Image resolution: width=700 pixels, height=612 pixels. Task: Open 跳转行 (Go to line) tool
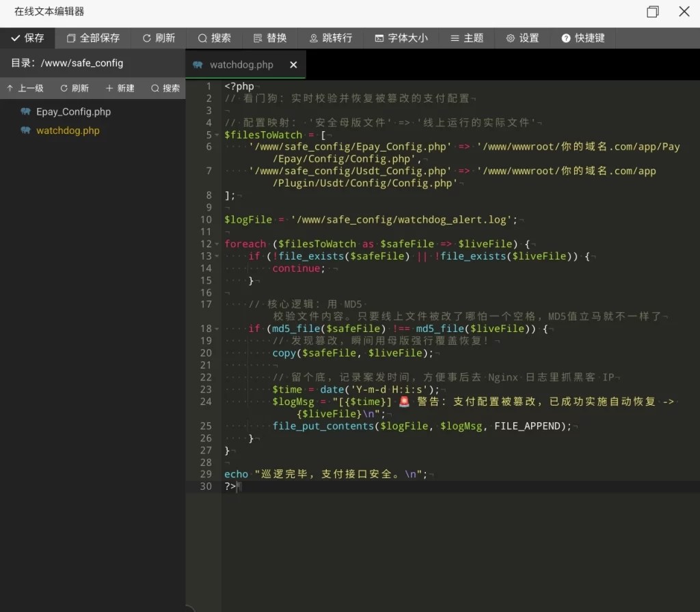tap(331, 38)
